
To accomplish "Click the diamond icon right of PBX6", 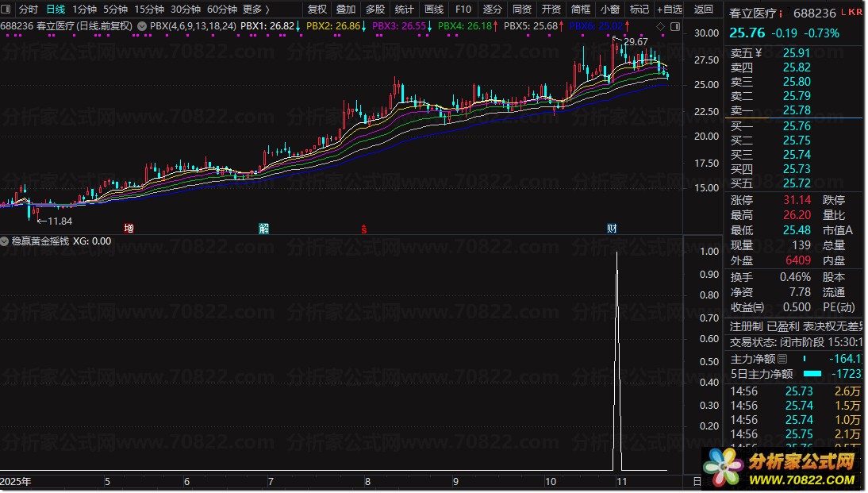I will (x=661, y=26).
